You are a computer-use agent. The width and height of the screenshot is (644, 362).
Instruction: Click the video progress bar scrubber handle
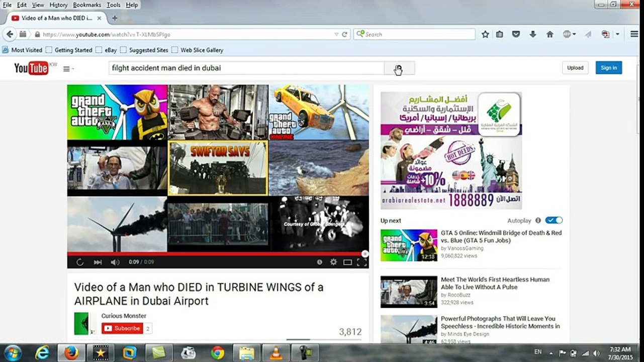coord(365,254)
